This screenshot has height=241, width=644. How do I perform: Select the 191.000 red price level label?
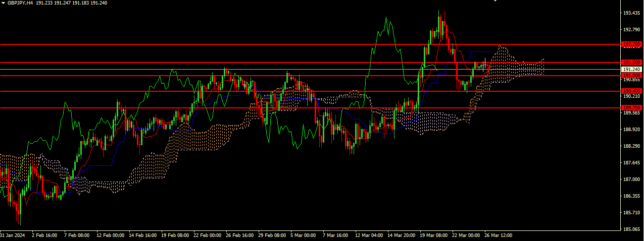pyautogui.click(x=631, y=75)
